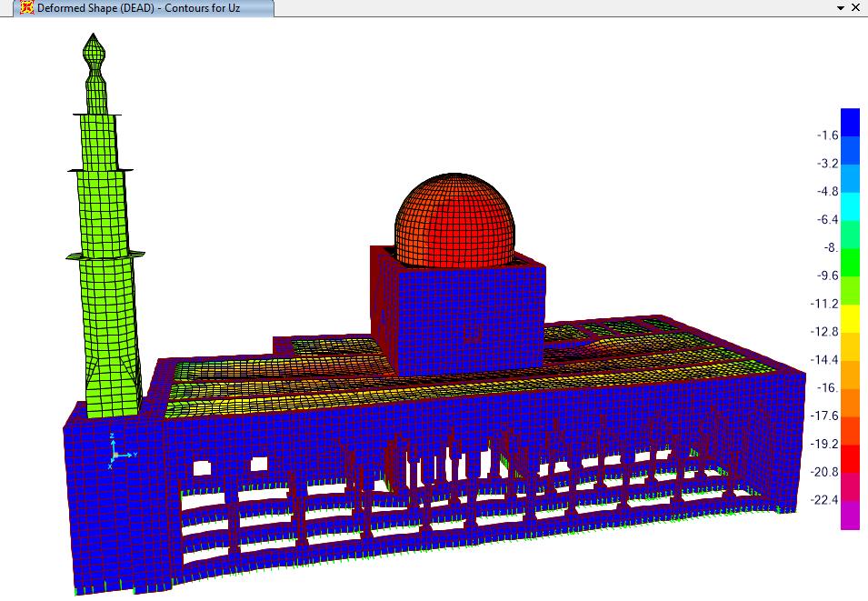
Task: Click the SAP2000 icon in the view tab
Action: [26, 8]
